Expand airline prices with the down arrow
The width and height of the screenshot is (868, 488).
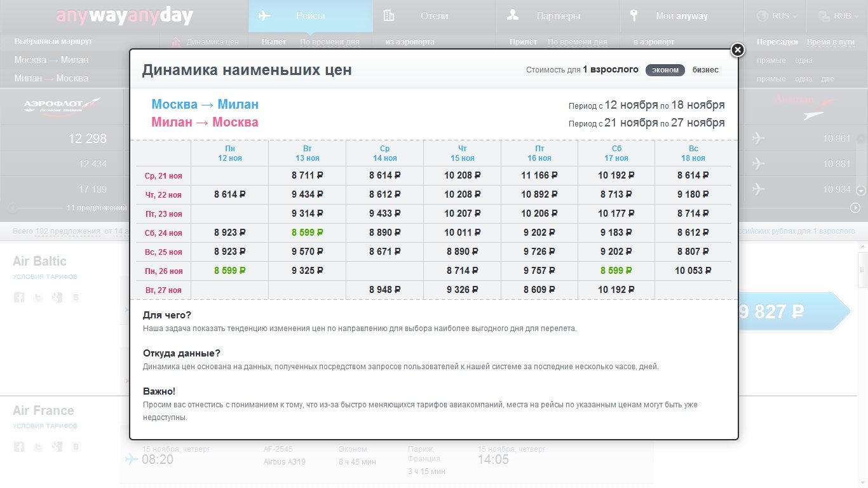coord(861,190)
